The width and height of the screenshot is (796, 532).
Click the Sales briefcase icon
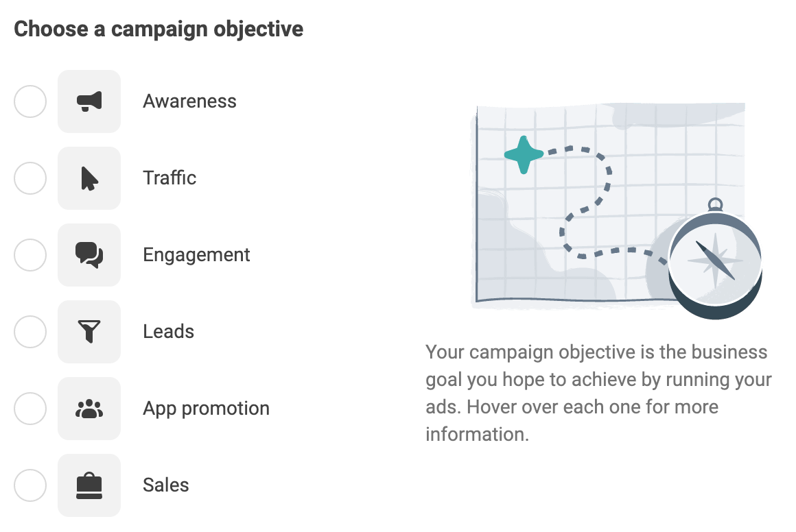89,485
